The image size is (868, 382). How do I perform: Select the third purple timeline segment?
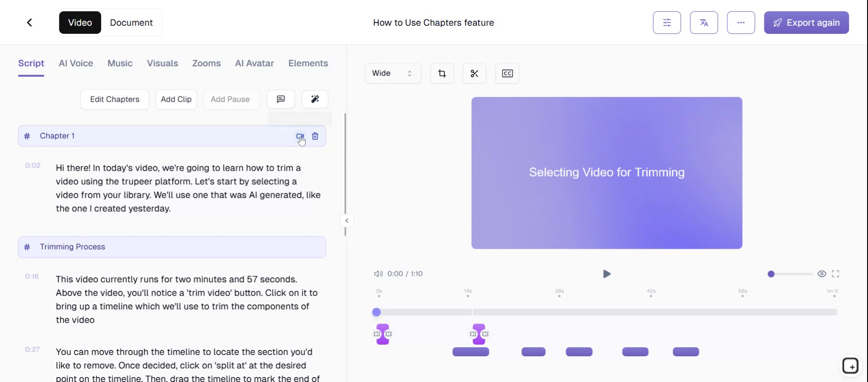(579, 352)
